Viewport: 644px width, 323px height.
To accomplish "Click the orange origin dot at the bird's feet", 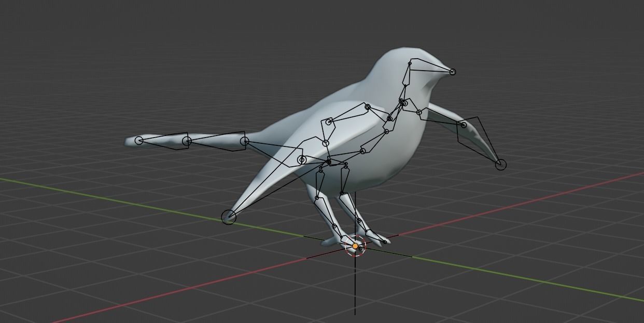I will [355, 246].
